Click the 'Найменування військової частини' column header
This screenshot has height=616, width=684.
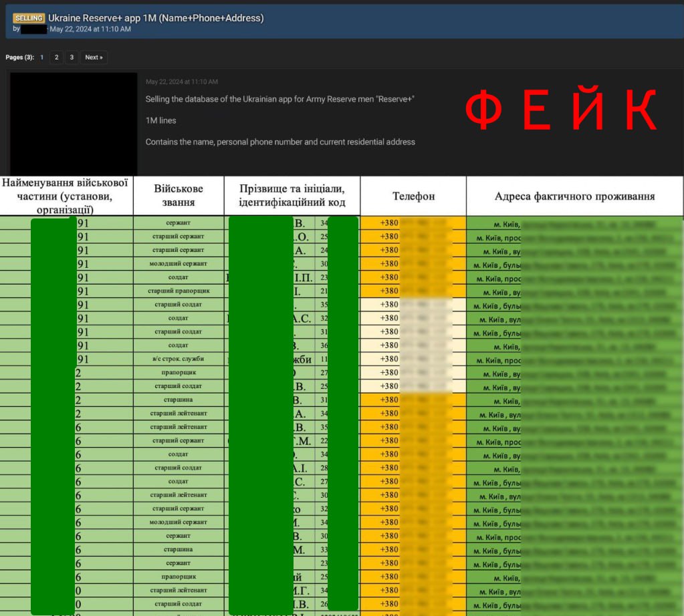pos(66,196)
